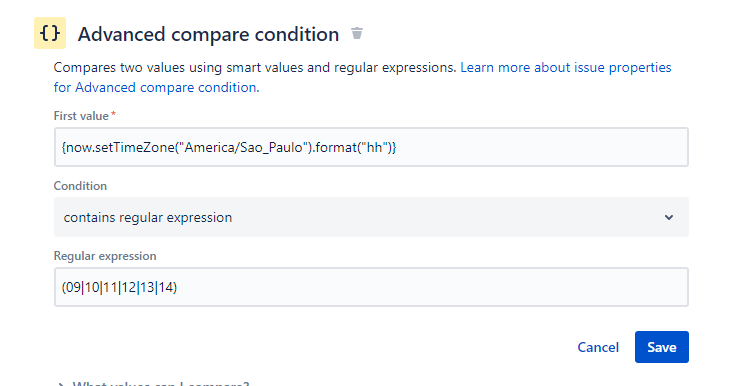Open 'Learn more about issue properties' link

pos(566,67)
